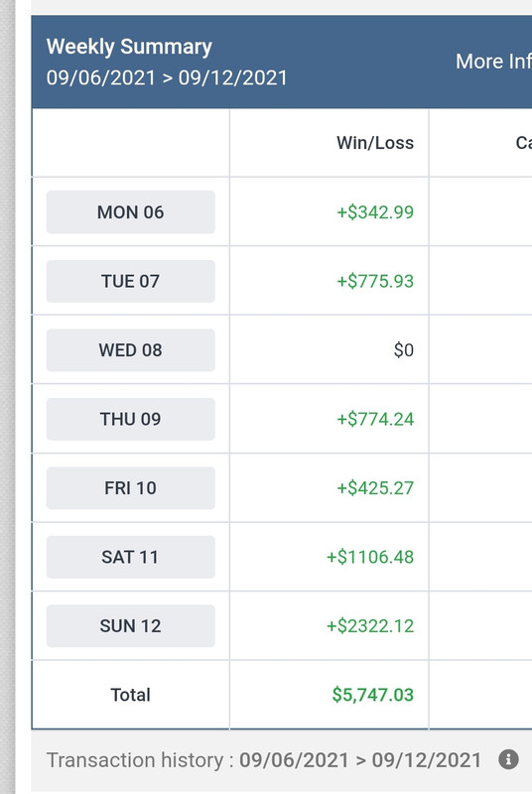Click Monday's +$342.99 win amount
Viewport: 532px width, 794px height.
[375, 212]
